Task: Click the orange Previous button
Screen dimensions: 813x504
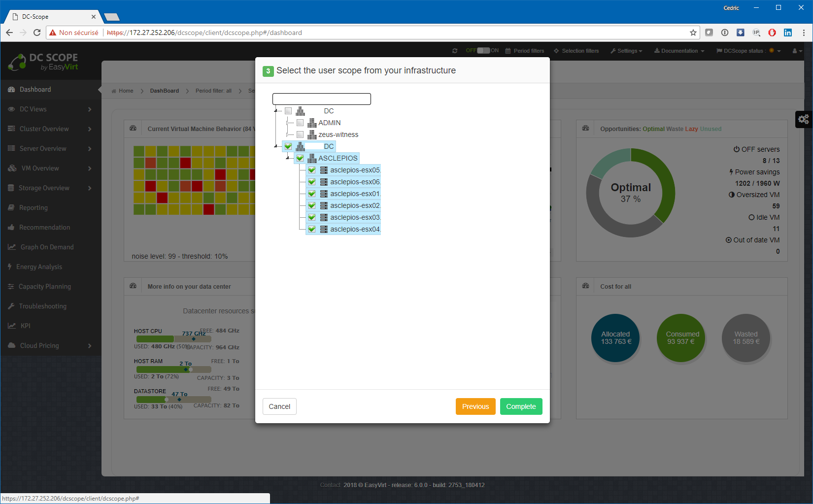Action: point(475,406)
